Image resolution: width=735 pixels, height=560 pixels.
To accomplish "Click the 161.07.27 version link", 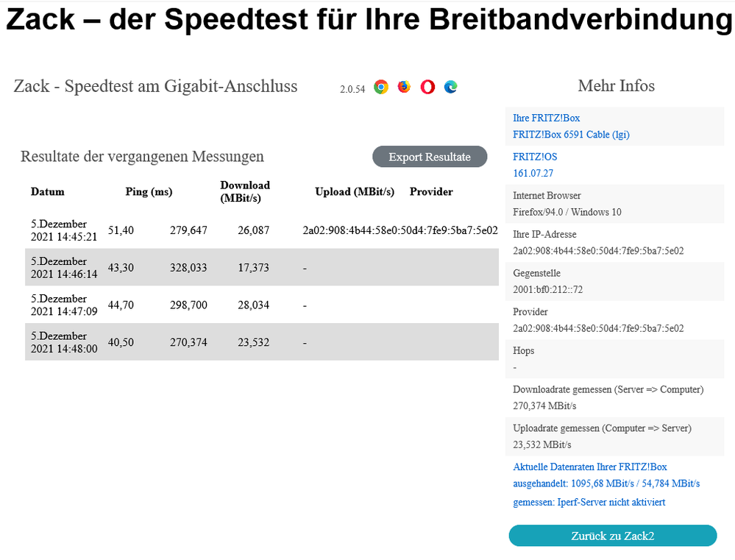I will click(532, 174).
